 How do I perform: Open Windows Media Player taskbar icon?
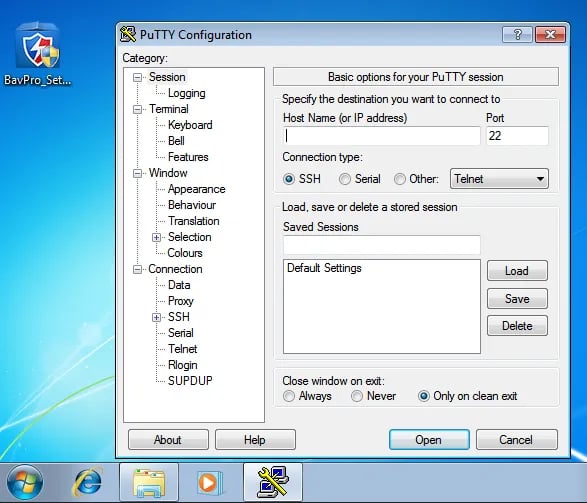tap(210, 482)
